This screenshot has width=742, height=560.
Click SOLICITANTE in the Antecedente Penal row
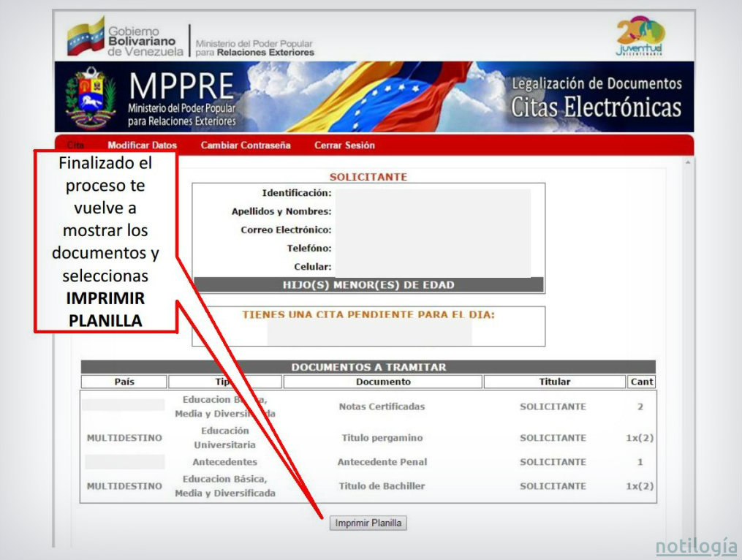[x=553, y=462]
